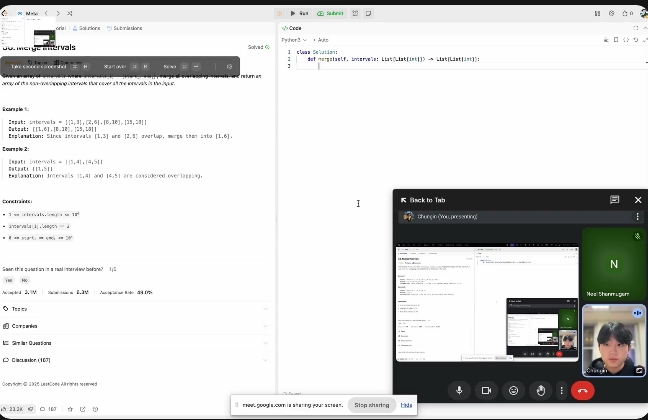Open the notes icon beside timer
This screenshot has width=648, height=420.
point(368,14)
